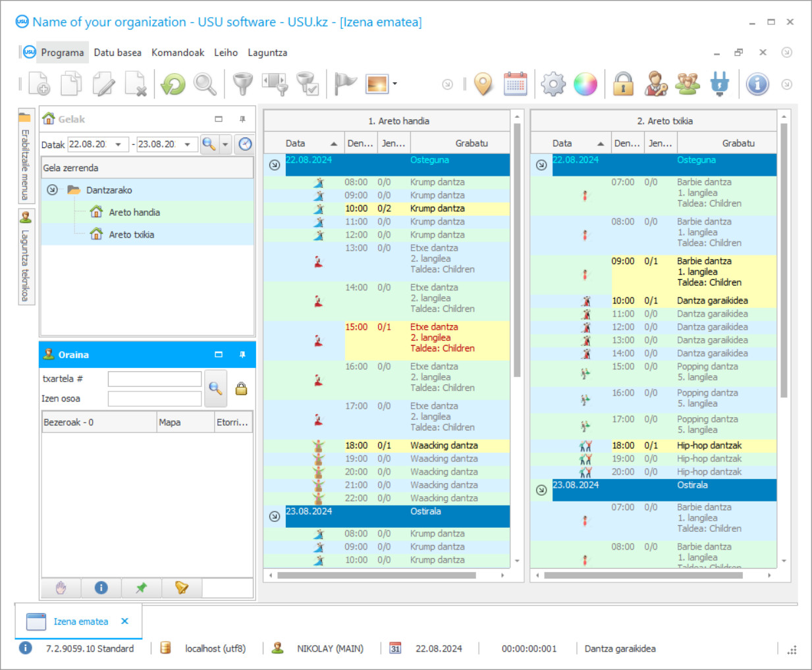The image size is (812, 670).
Task: Collapse the 22.08.2024 Osteguna group in Areto handia
Action: tap(275, 165)
